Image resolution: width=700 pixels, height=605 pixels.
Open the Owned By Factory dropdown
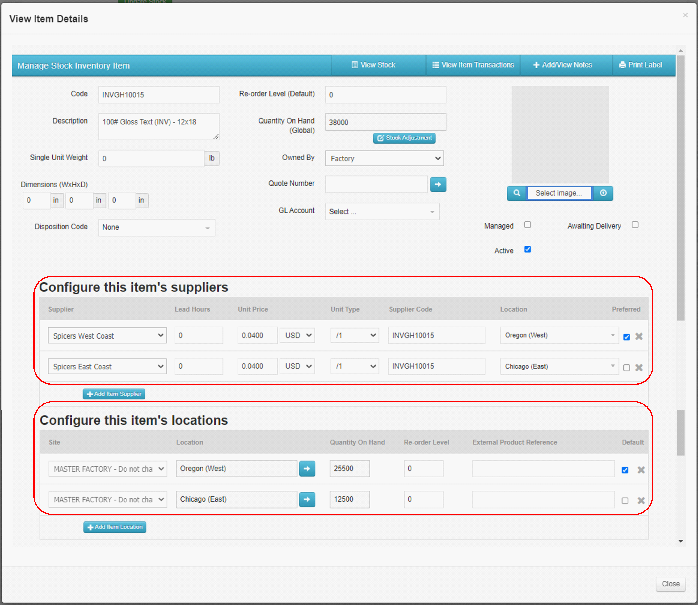coord(385,158)
